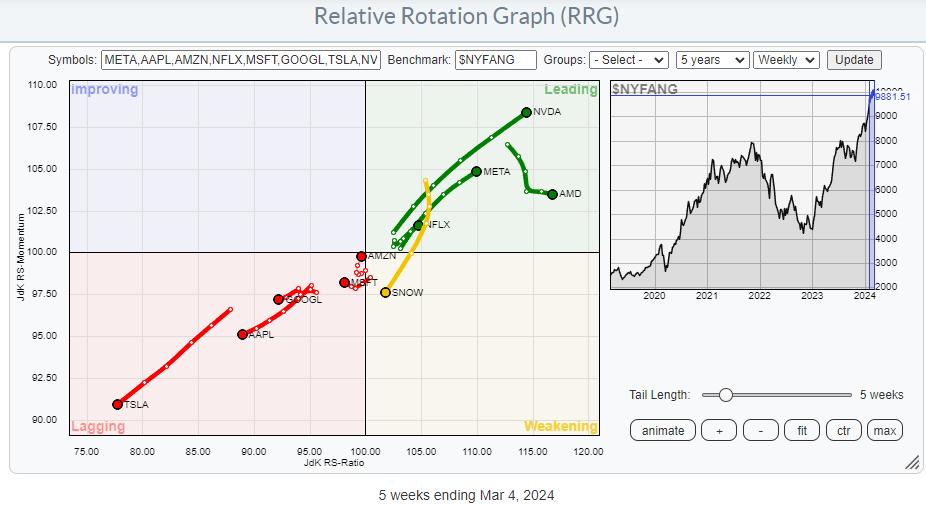Expand the Weekly interval dropdown

[786, 60]
